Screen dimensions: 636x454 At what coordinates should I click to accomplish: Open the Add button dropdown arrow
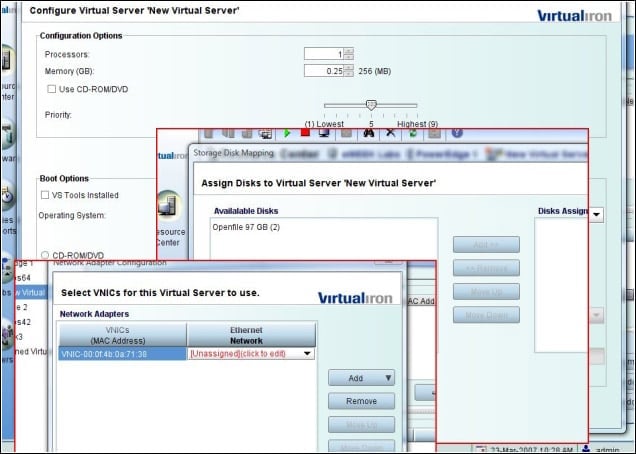388,378
